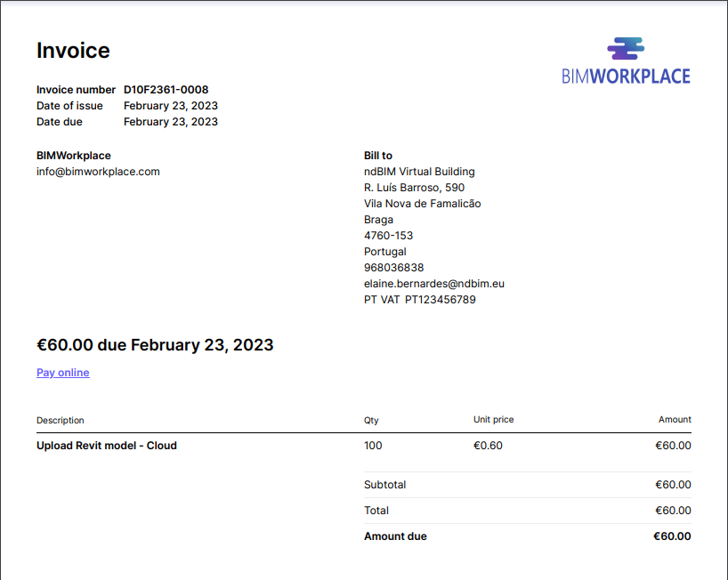This screenshot has width=728, height=580.
Task: Select the phone number 968036838
Action: click(393, 268)
